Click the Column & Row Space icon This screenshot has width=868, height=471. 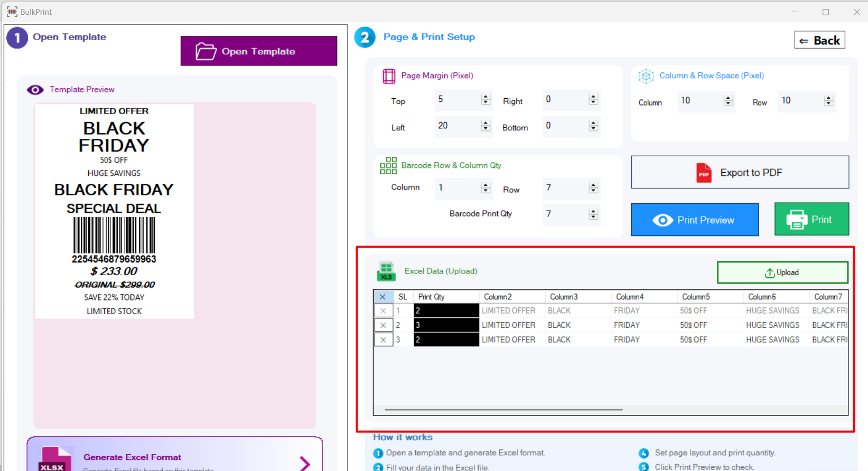(646, 77)
